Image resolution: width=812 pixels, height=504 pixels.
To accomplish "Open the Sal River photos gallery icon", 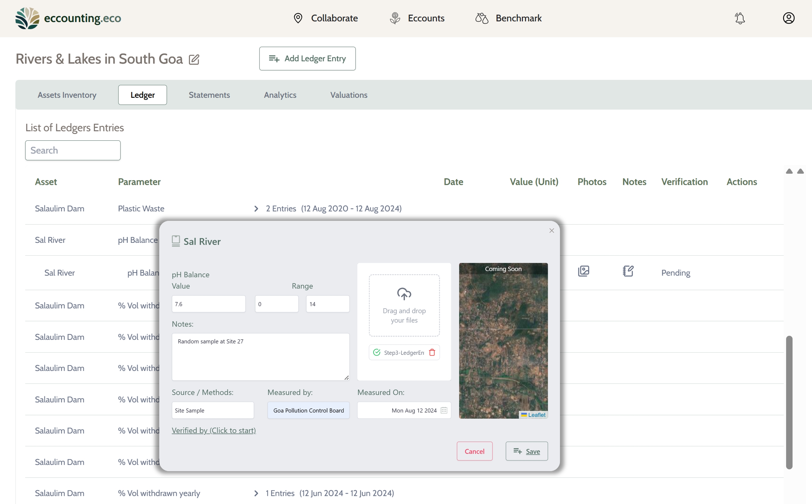I will 583,271.
